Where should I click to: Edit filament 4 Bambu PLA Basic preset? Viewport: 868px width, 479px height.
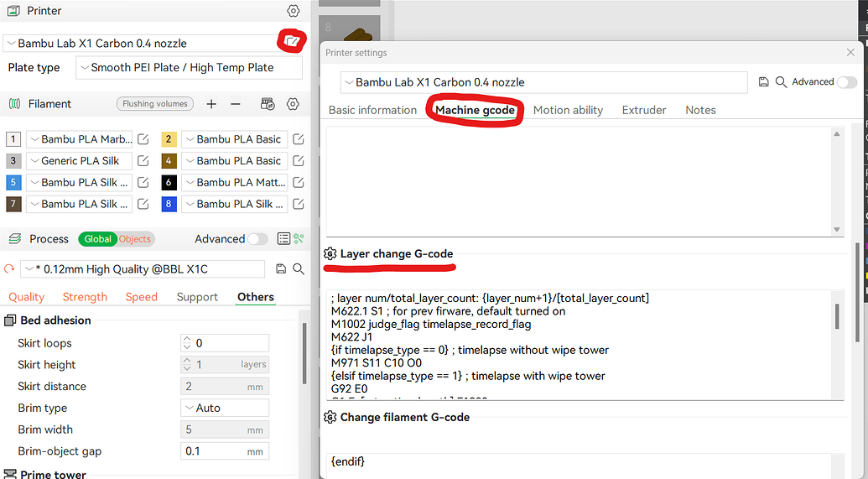coord(299,160)
